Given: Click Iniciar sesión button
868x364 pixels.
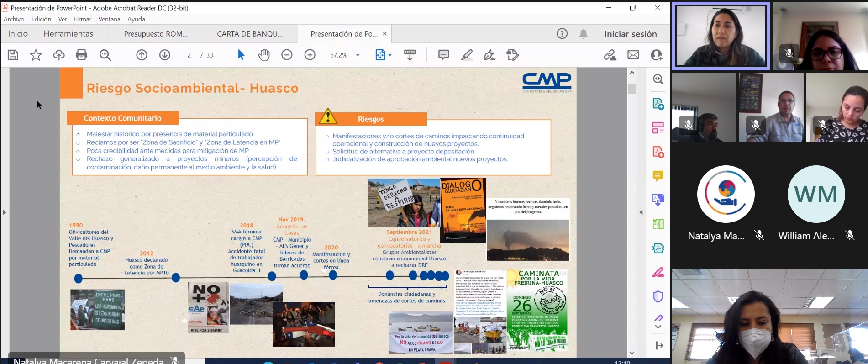Looking at the screenshot, I should click(630, 34).
